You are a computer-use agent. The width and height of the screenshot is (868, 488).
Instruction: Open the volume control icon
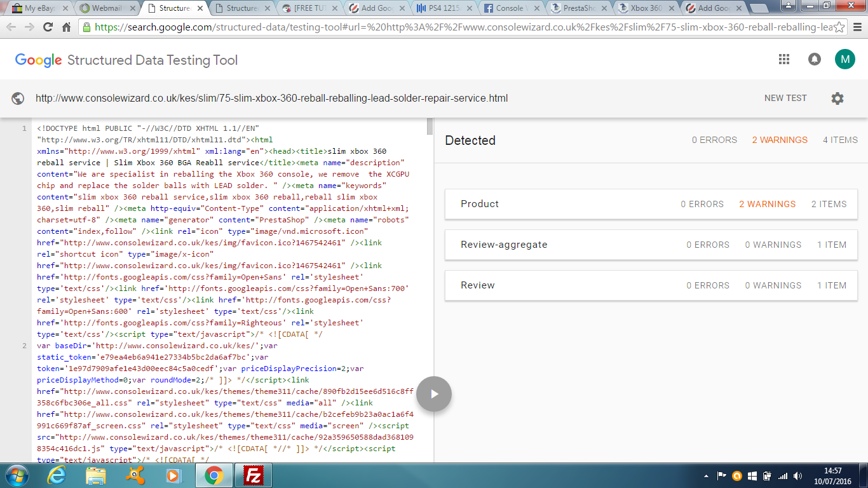click(797, 475)
